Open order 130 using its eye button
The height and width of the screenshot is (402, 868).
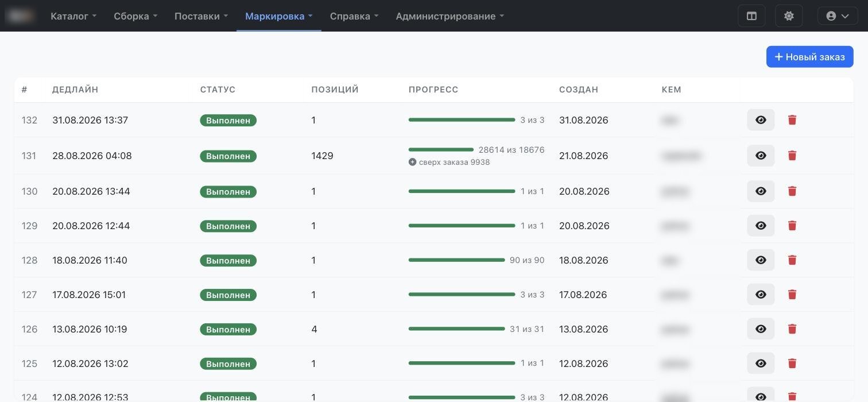[761, 191]
